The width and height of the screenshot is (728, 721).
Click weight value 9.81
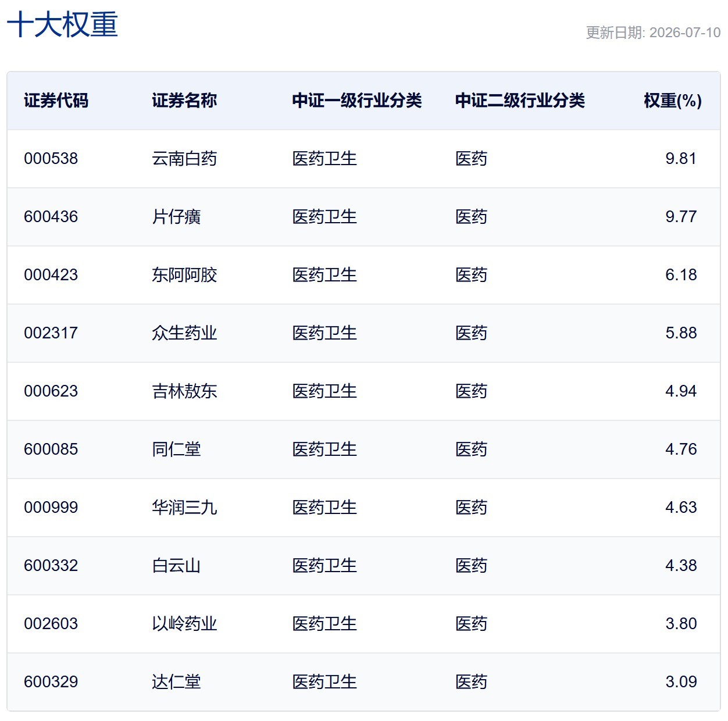(x=681, y=159)
